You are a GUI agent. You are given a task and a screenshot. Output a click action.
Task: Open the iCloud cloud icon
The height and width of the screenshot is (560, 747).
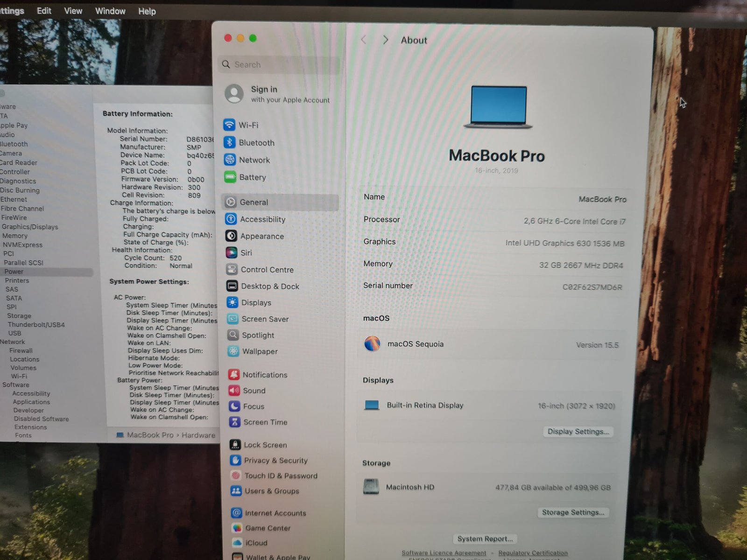coord(238,543)
